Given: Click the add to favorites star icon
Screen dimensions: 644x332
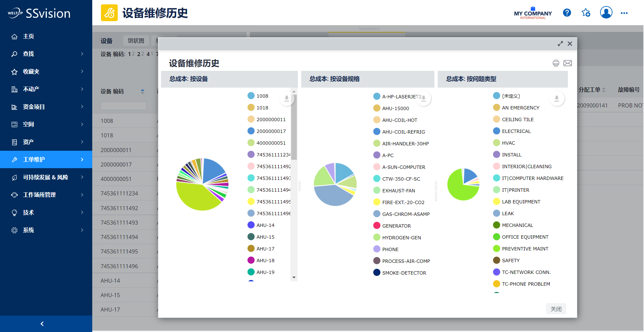Looking at the screenshot, I should [x=586, y=13].
